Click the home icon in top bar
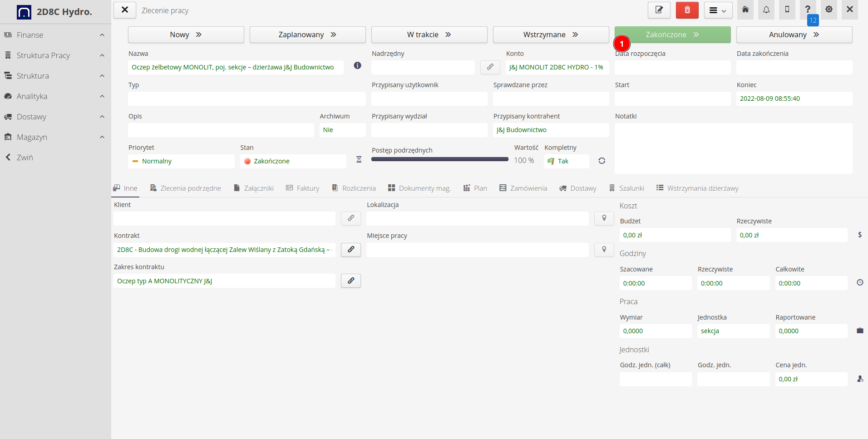 [x=745, y=10]
